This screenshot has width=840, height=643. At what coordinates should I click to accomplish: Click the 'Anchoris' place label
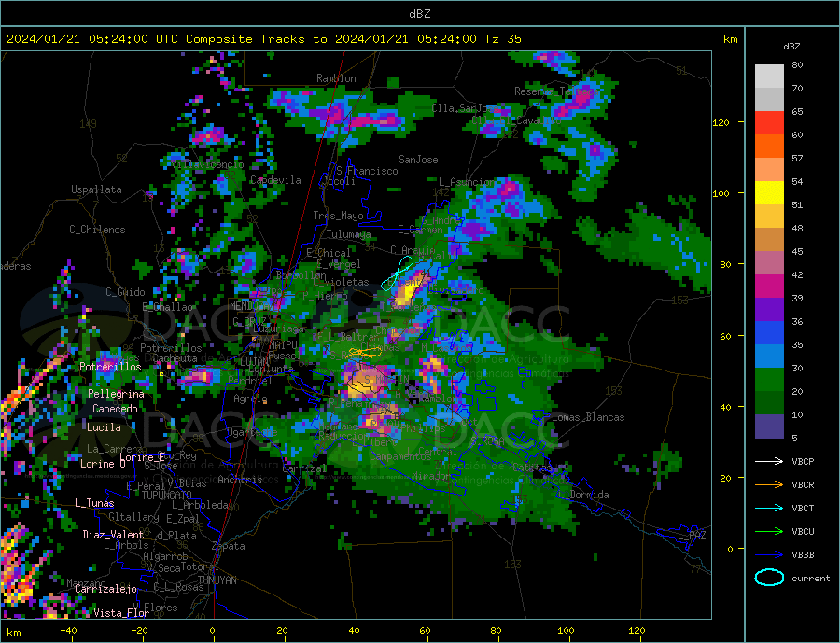(x=240, y=480)
